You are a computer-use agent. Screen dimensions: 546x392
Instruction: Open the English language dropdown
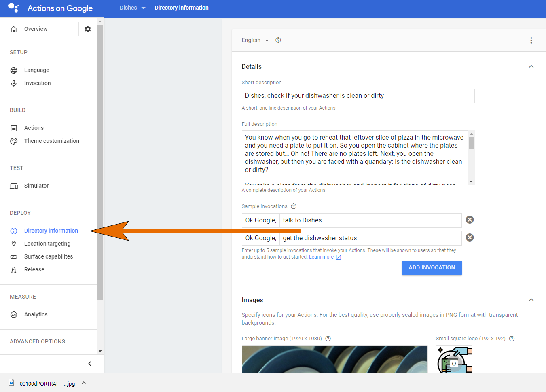255,40
